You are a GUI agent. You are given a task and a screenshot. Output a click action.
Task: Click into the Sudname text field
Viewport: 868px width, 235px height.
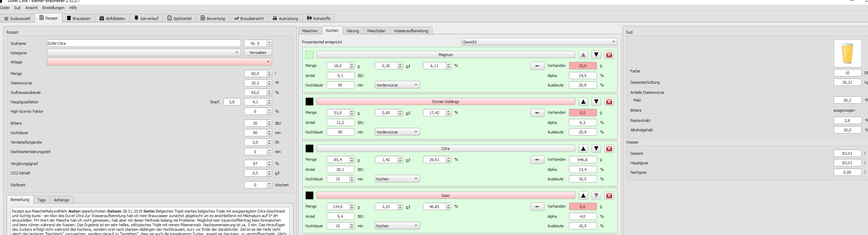click(144, 43)
